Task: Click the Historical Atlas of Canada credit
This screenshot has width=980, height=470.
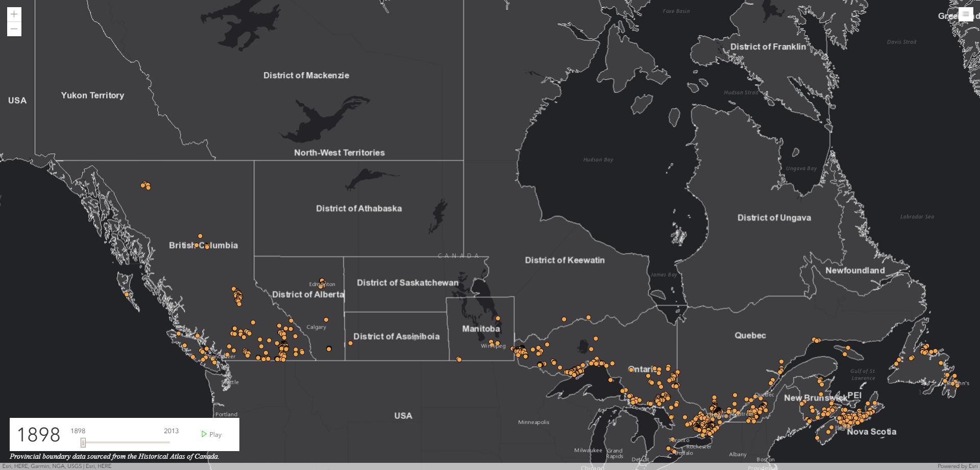Action: 114,456
